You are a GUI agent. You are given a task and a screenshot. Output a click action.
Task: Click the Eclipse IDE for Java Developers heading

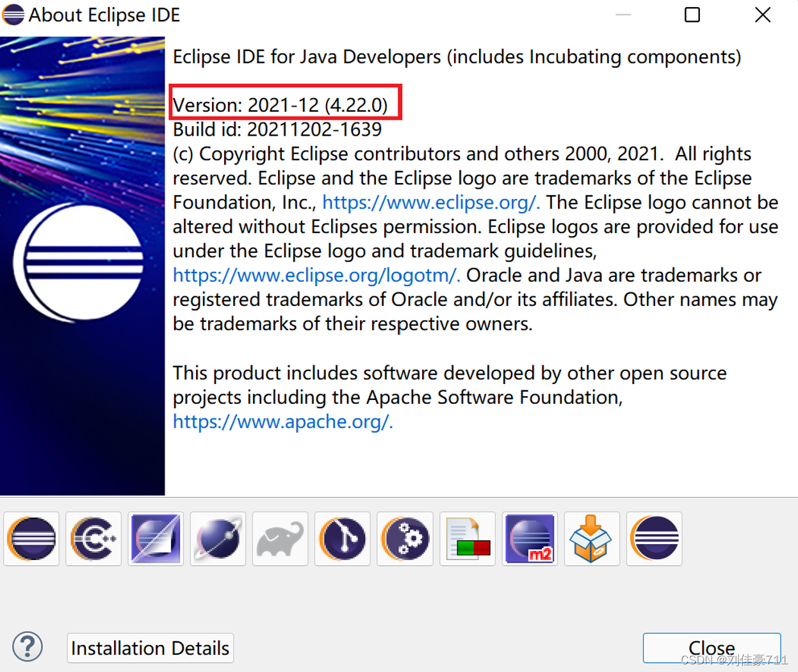[457, 57]
